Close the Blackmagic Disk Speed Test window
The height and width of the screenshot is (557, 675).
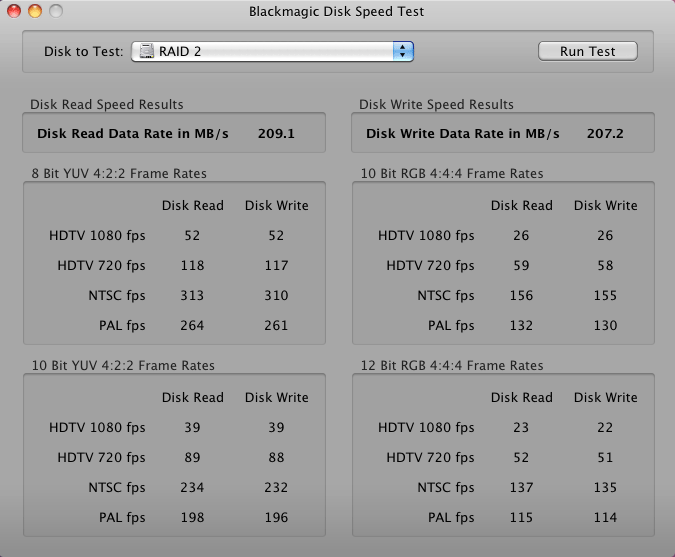14,11
